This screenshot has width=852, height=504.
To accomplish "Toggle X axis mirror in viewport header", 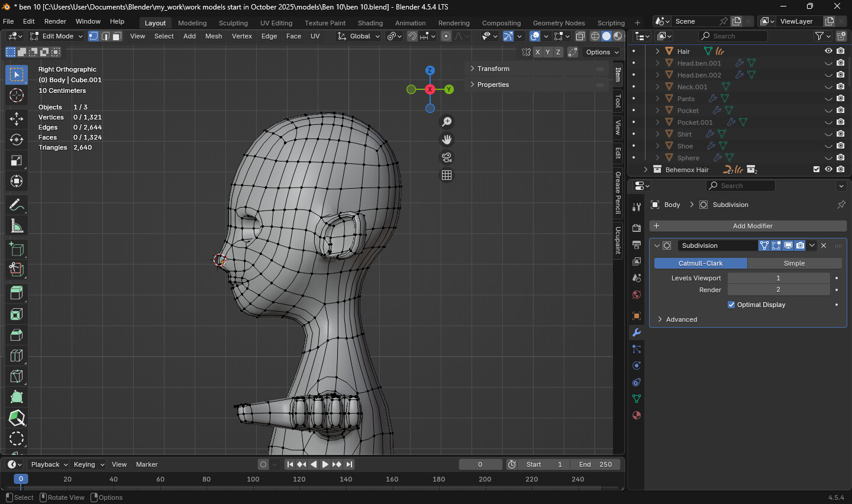I will [537, 52].
